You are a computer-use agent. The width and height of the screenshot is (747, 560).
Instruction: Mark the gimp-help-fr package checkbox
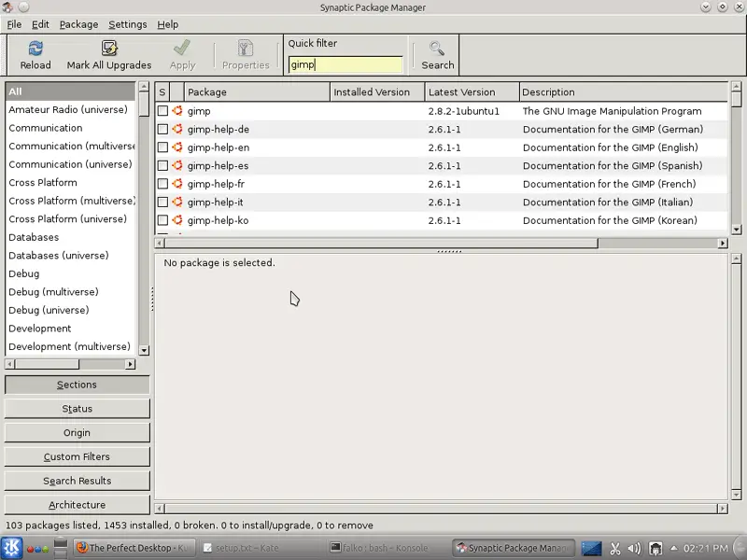(162, 184)
